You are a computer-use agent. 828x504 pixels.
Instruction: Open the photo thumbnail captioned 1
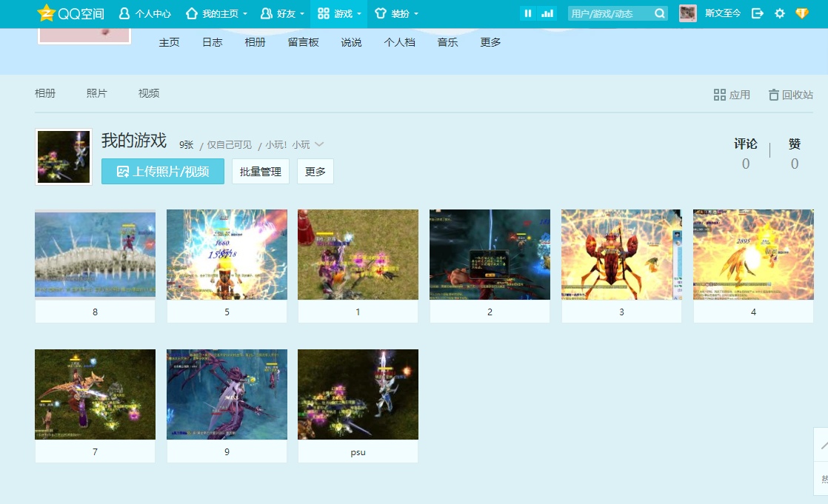click(x=358, y=255)
